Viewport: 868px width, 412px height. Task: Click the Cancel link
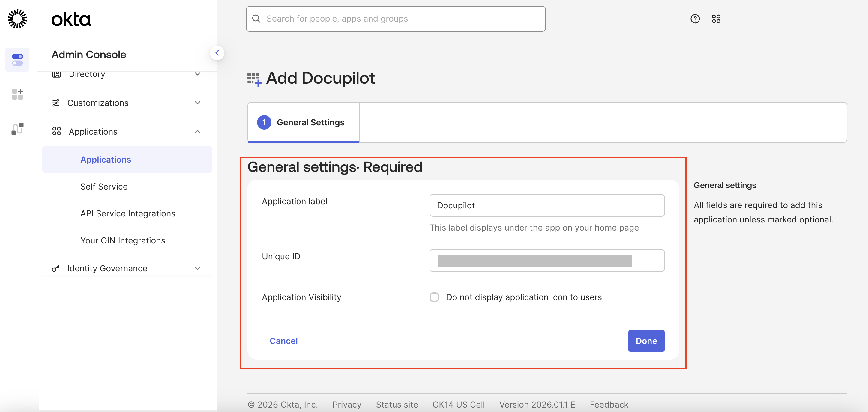click(x=283, y=341)
